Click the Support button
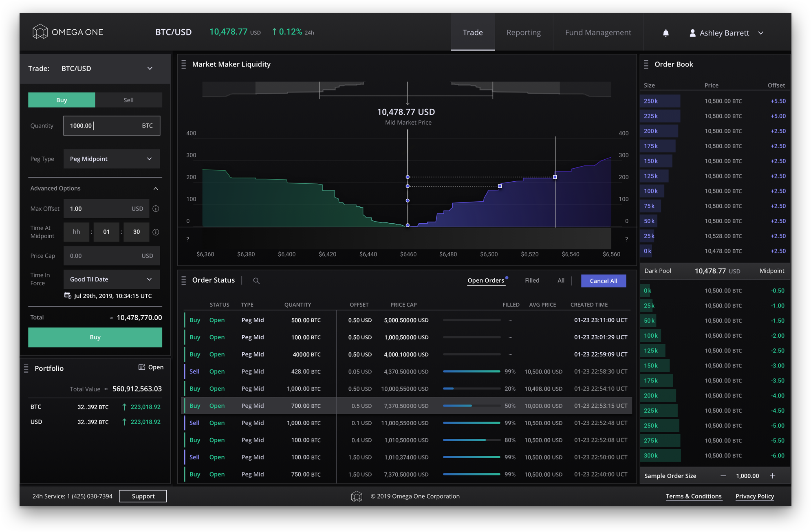 (x=143, y=496)
